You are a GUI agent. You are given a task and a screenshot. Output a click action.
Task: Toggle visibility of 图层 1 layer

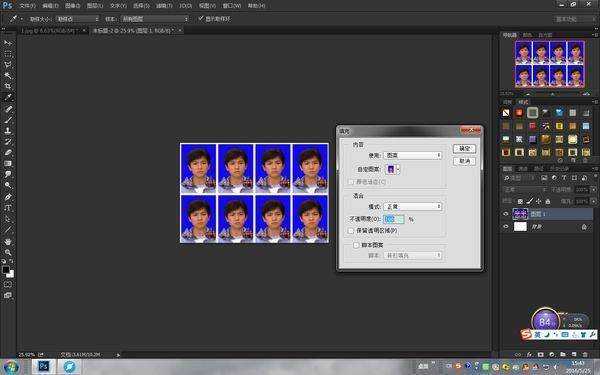tap(505, 214)
